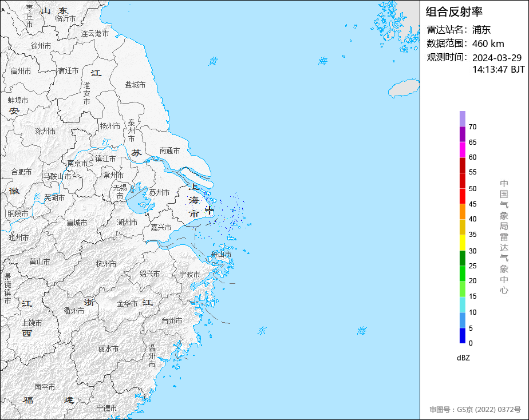The width and height of the screenshot is (529, 420).
Task: Click the 盐城市 city label
Action: point(135,85)
